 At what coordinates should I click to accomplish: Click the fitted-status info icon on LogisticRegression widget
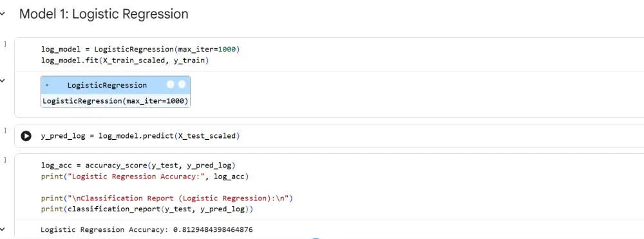(171, 85)
